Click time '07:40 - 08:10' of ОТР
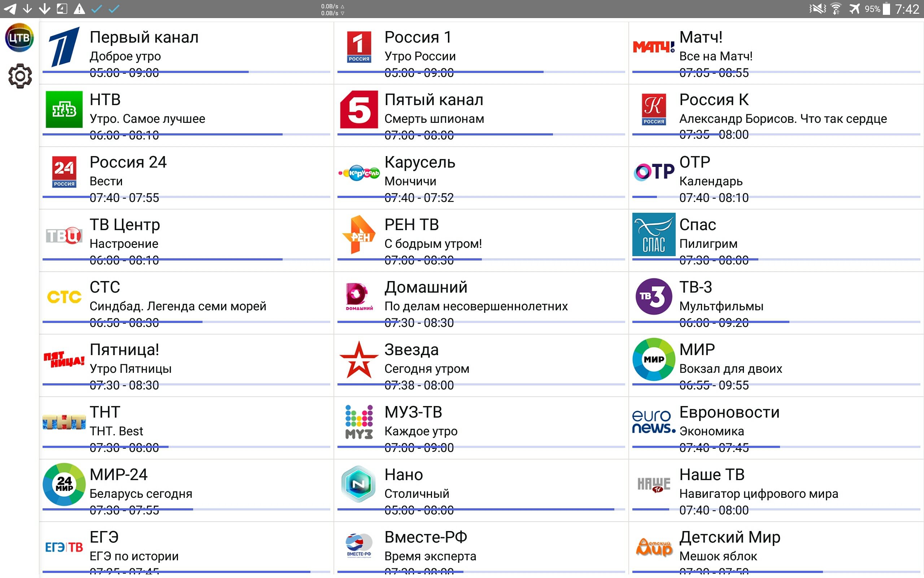924x578 pixels. coord(714,198)
